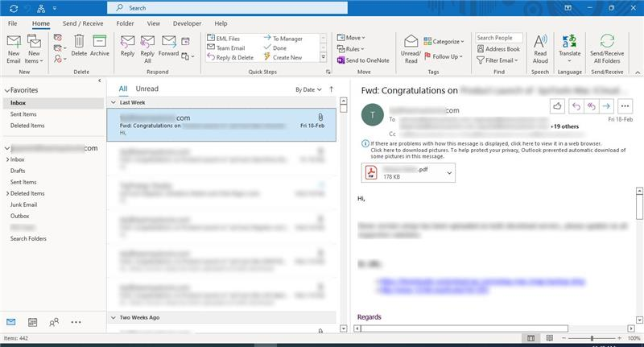Switch to the View tab
This screenshot has width=644, height=347.
[x=154, y=23]
